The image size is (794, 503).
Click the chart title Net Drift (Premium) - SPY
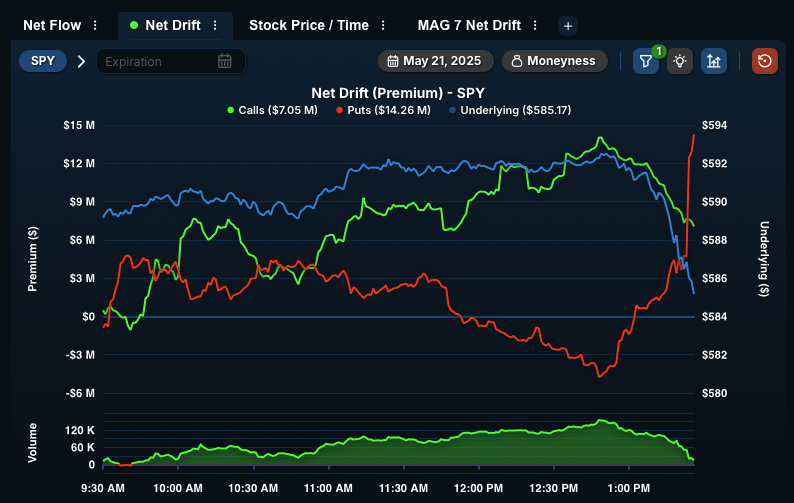coord(398,93)
